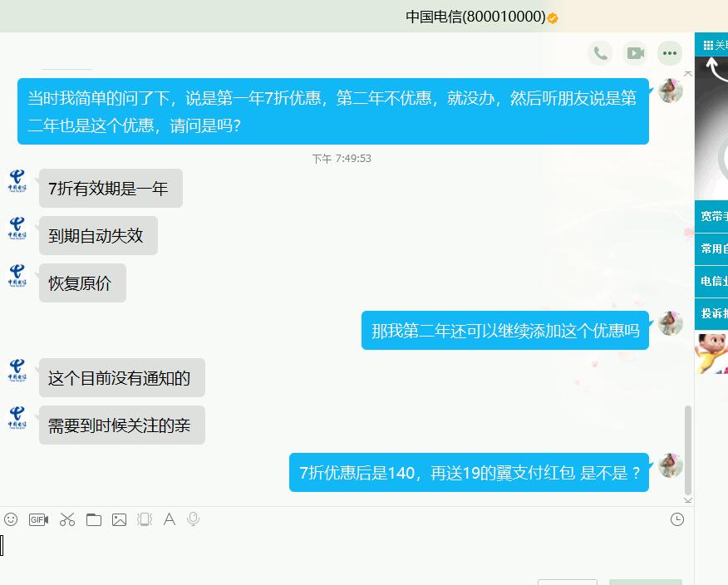Click the chat scroll-up arrow

tap(688, 74)
